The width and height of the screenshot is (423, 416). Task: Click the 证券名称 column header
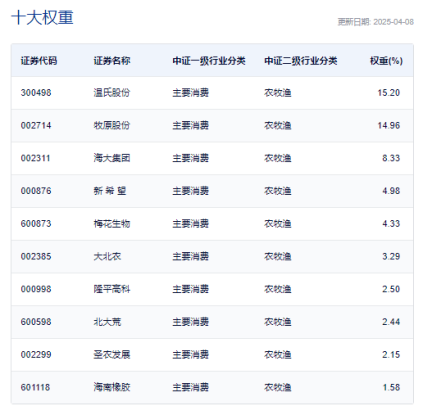(x=112, y=61)
